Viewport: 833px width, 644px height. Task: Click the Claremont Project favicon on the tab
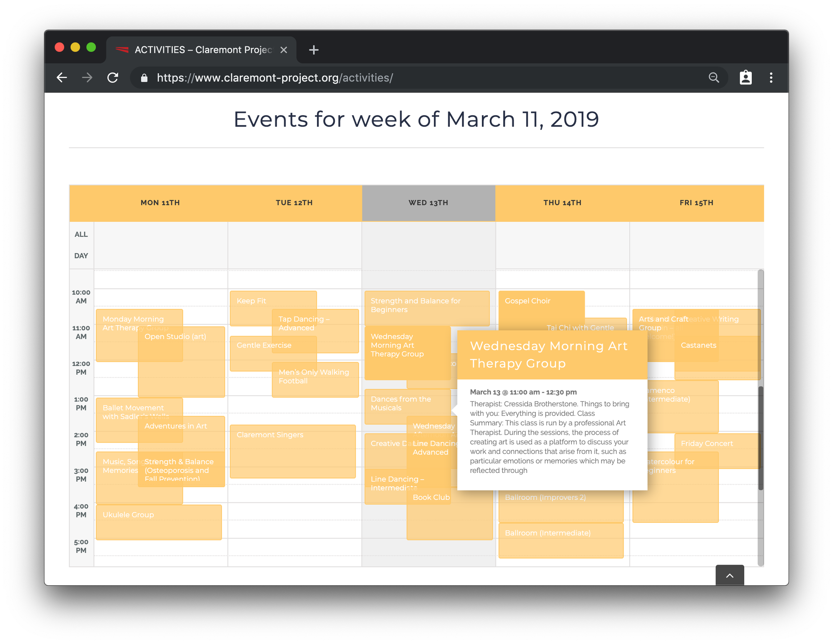point(123,50)
